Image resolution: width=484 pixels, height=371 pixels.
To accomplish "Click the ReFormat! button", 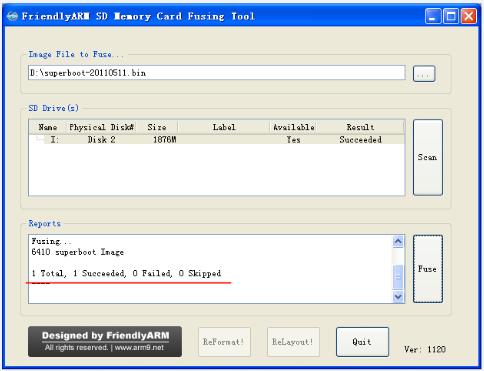I will (224, 342).
